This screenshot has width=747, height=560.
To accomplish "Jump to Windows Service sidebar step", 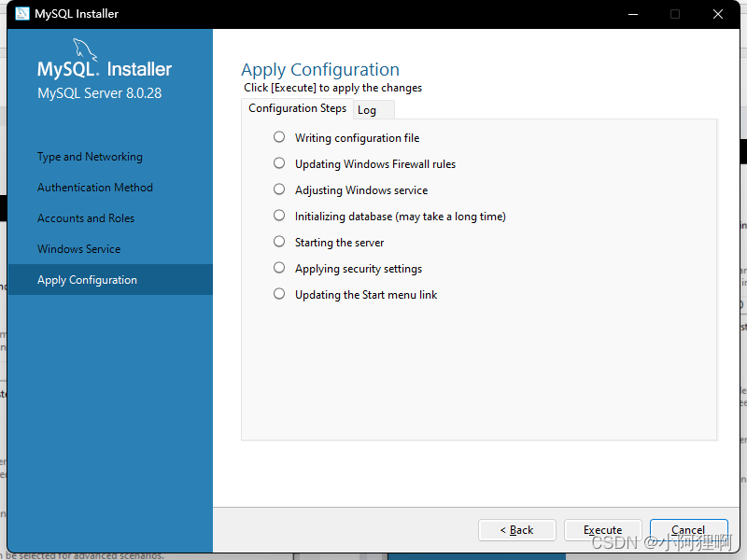I will (x=79, y=249).
